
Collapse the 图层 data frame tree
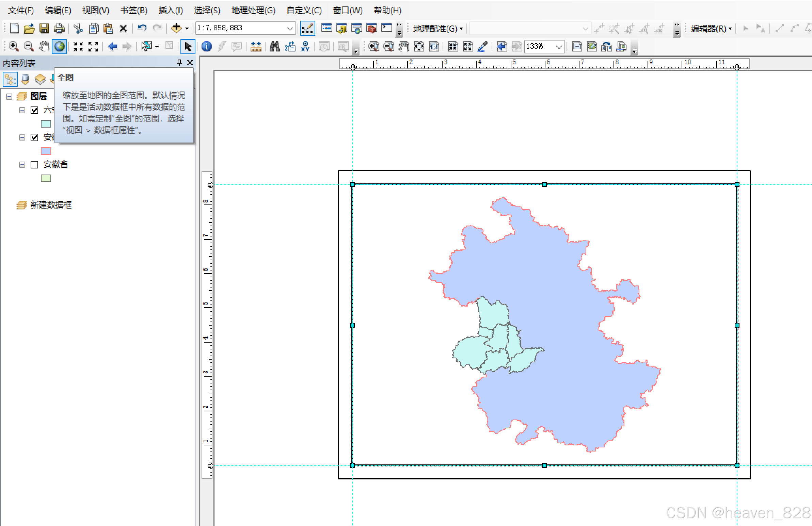(9, 97)
